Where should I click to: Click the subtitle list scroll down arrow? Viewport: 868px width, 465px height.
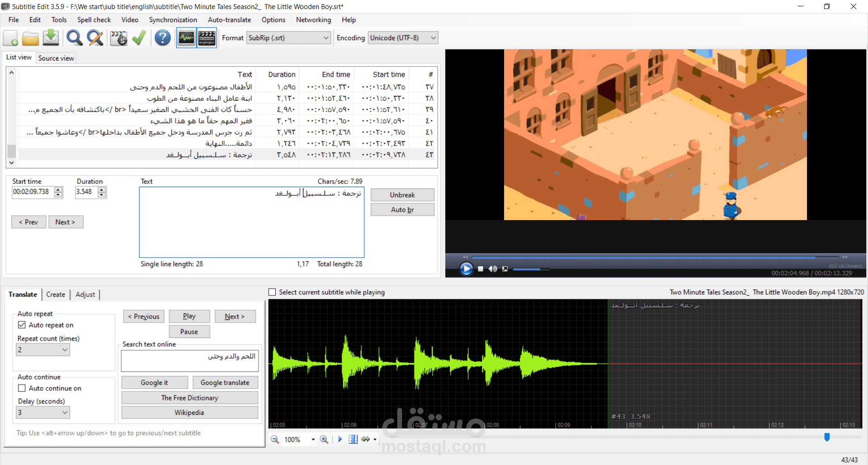[x=12, y=163]
